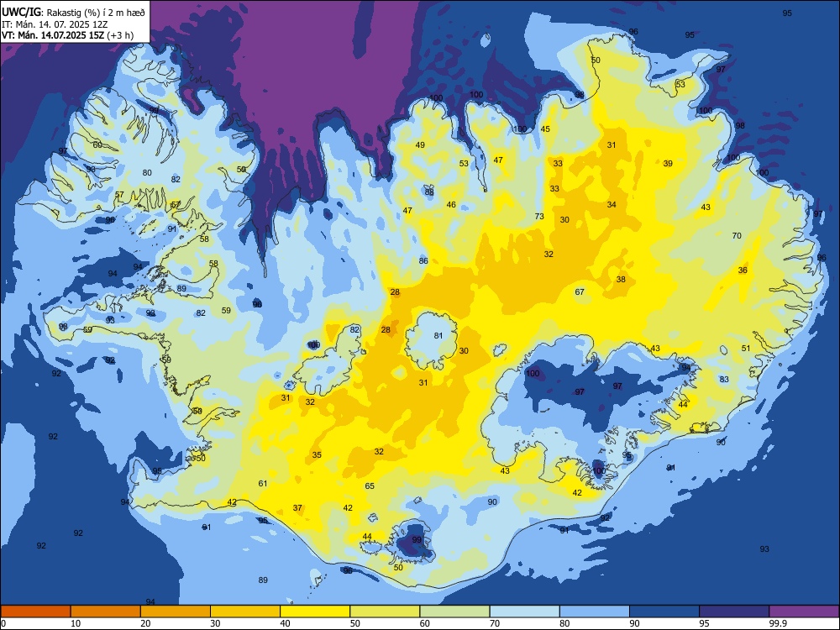Click the value 81 inside the central glacier
The height and width of the screenshot is (630, 840).
(x=438, y=335)
